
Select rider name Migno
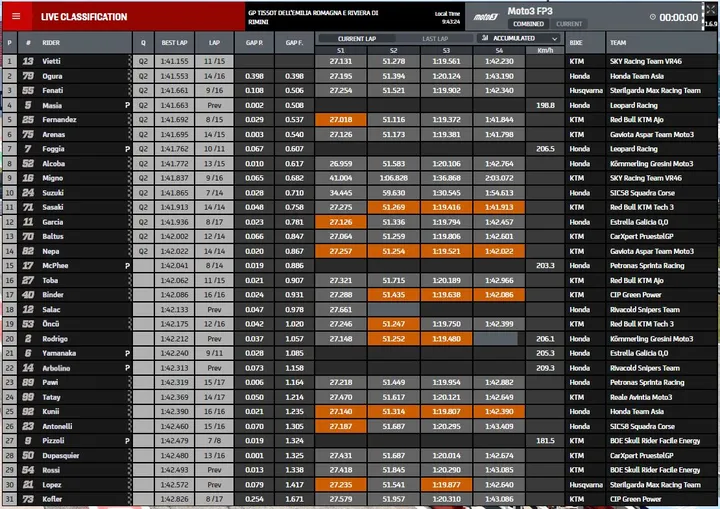click(52, 178)
